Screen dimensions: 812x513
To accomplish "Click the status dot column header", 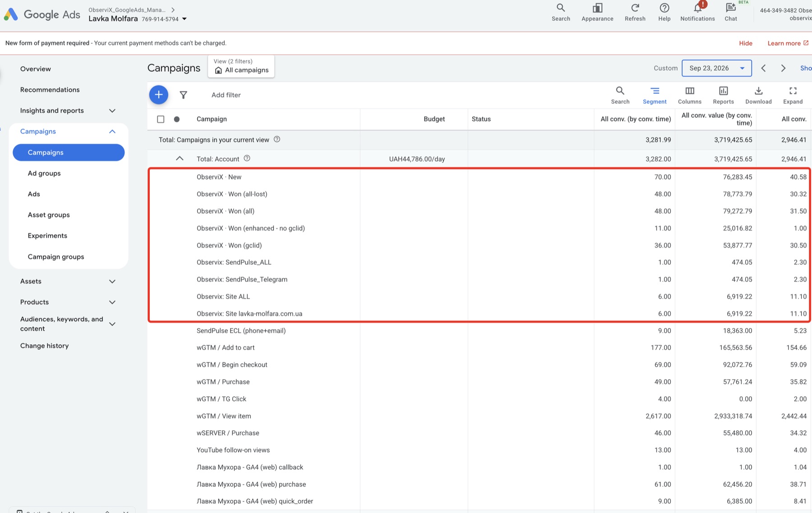I will point(177,119).
